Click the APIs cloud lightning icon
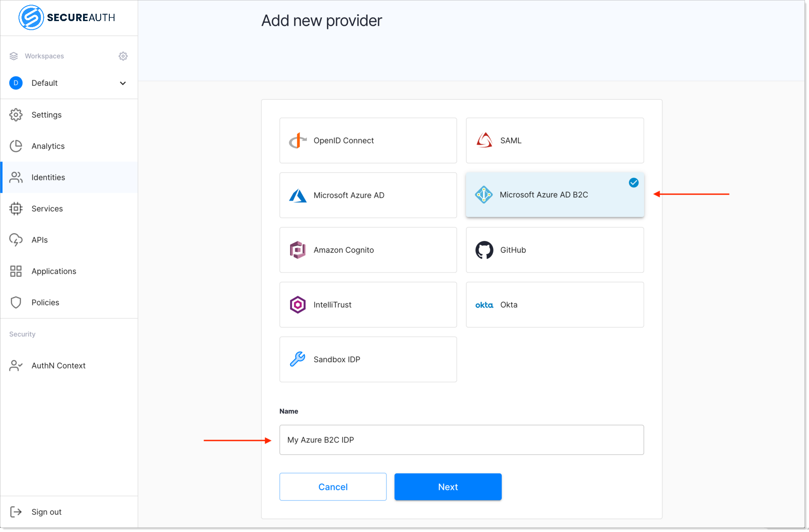809x532 pixels. pos(16,240)
